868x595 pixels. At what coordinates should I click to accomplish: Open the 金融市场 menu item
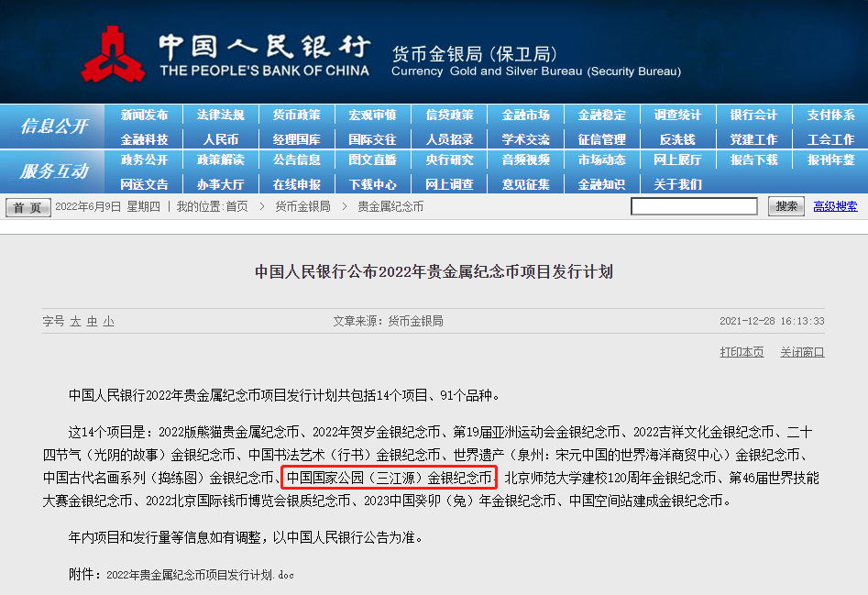point(526,116)
